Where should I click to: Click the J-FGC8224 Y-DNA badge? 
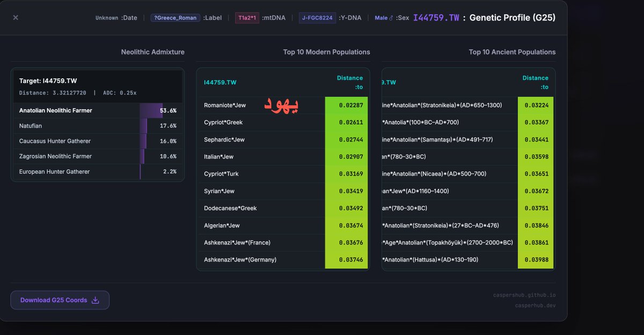[x=318, y=18]
